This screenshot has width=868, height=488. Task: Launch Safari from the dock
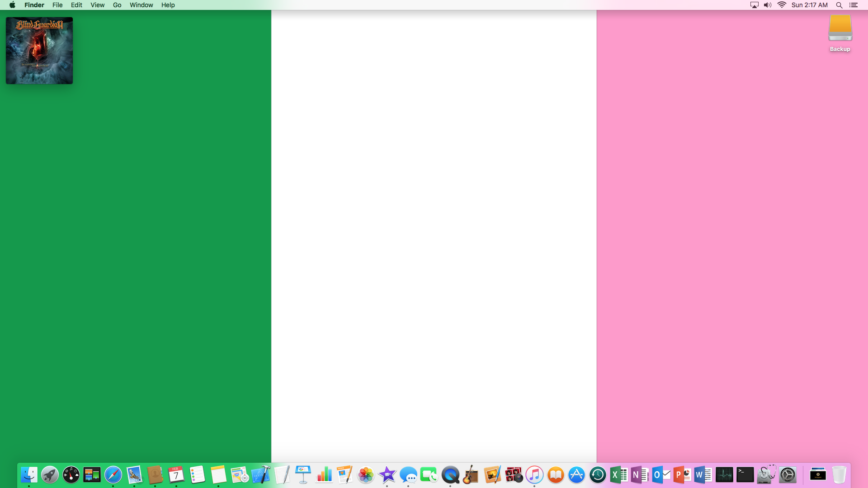[x=113, y=475]
